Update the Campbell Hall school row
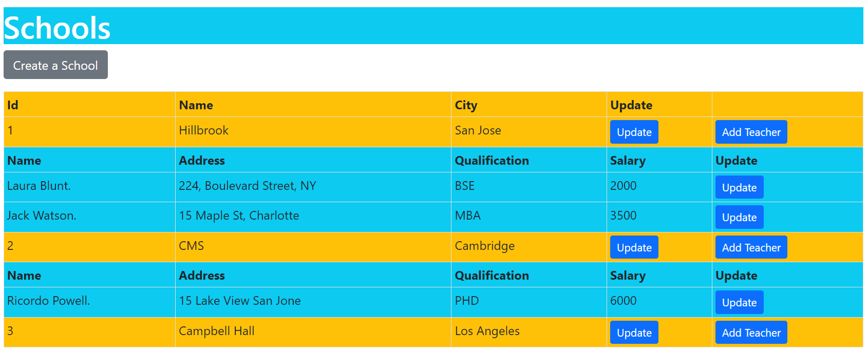The width and height of the screenshot is (868, 351). click(634, 333)
